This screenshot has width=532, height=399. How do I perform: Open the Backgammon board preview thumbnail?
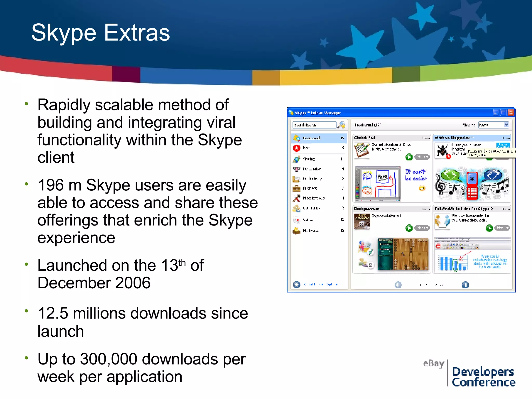[403, 254]
